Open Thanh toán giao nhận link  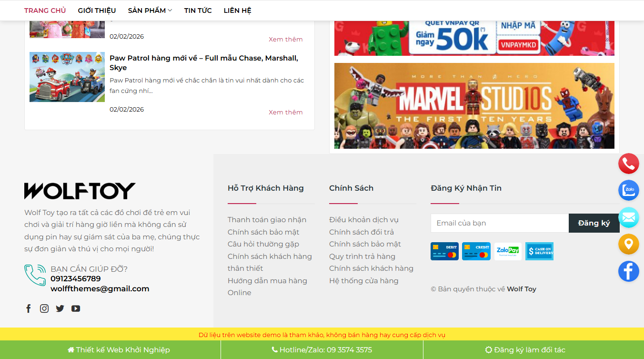(267, 220)
